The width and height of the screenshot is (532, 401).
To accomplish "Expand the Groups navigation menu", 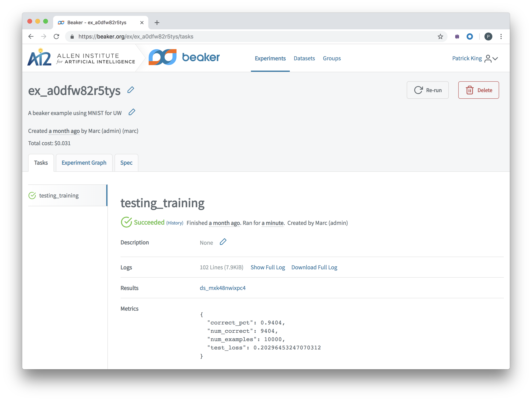I will coord(332,58).
